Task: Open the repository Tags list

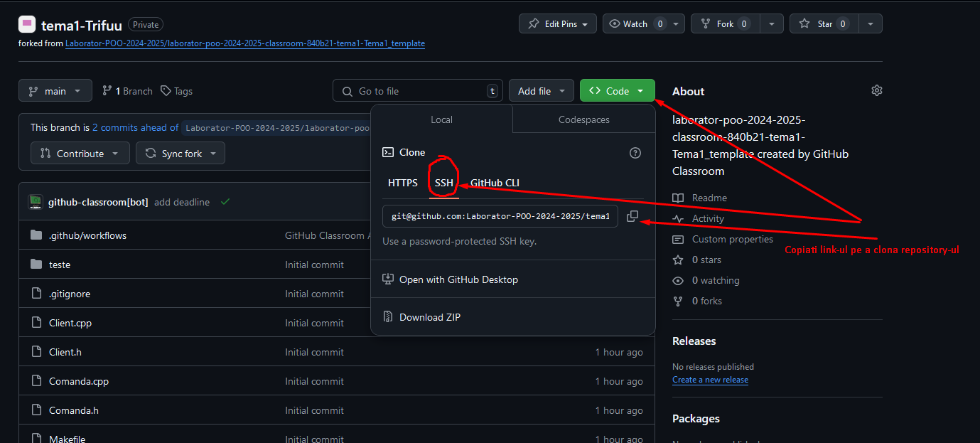Action: point(176,91)
